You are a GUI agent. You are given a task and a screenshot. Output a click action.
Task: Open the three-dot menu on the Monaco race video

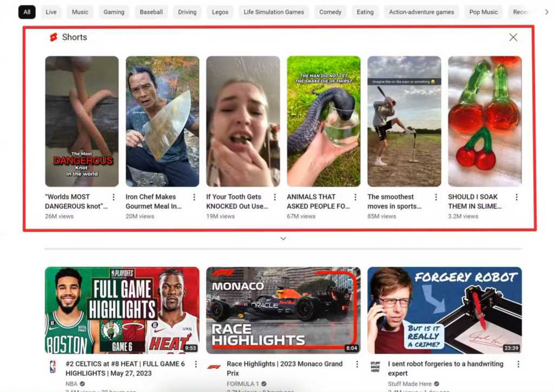[357, 363]
